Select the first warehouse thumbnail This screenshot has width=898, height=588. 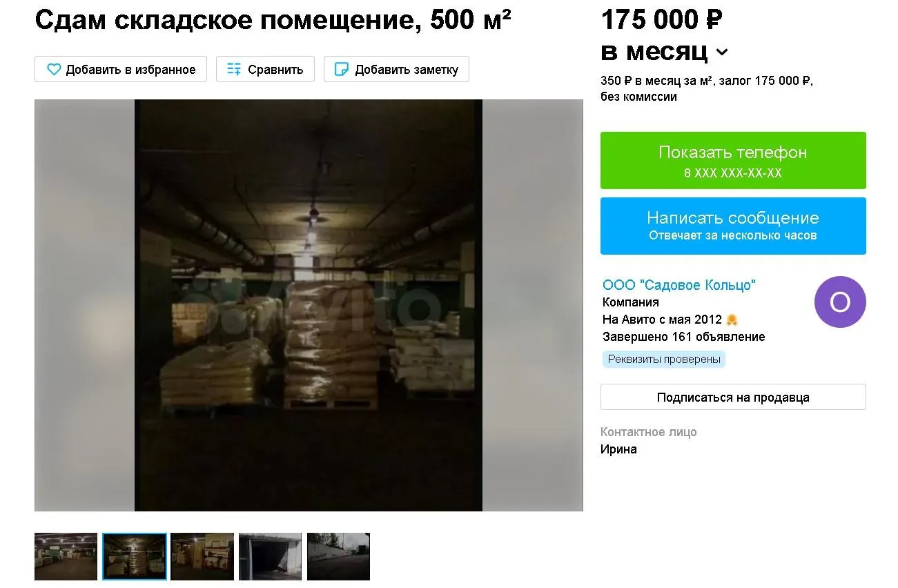[x=66, y=556]
